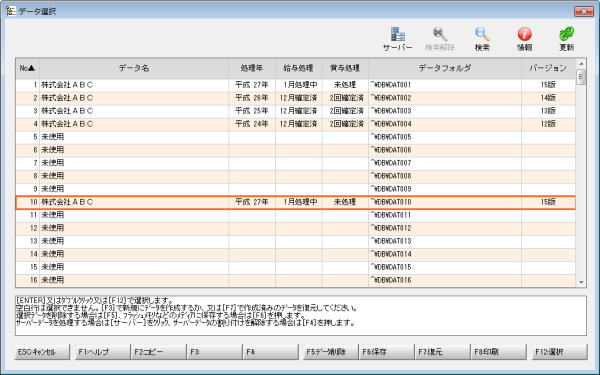Select unused row 5 未使用
600x375 pixels.
coord(295,137)
